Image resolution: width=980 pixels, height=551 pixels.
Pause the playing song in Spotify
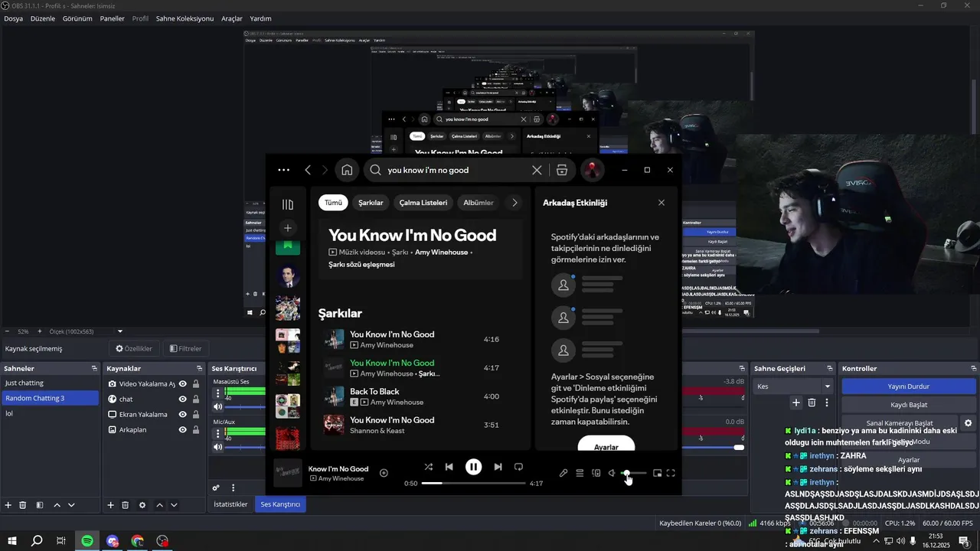pyautogui.click(x=473, y=467)
